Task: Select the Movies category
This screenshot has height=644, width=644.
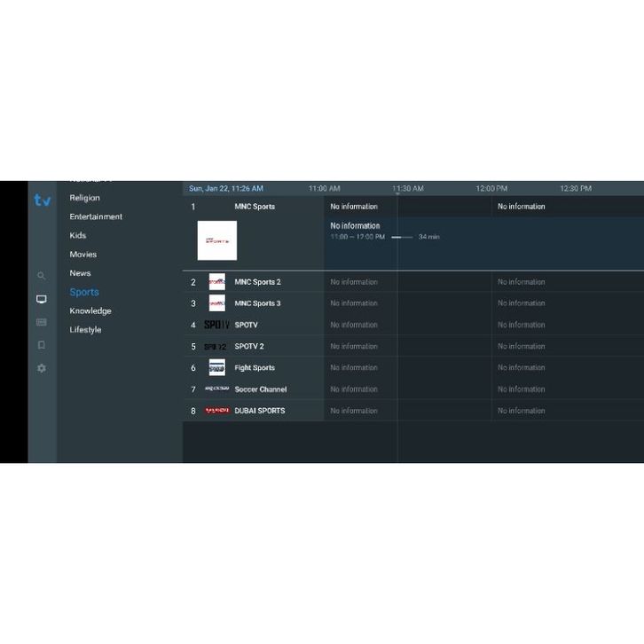Action: pos(83,255)
